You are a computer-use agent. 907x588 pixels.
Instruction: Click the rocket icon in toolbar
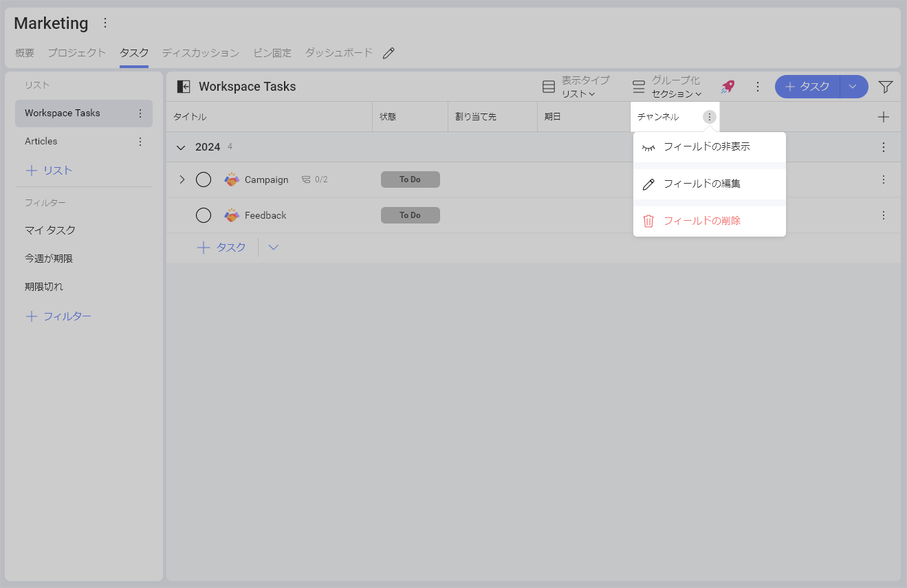pyautogui.click(x=728, y=87)
